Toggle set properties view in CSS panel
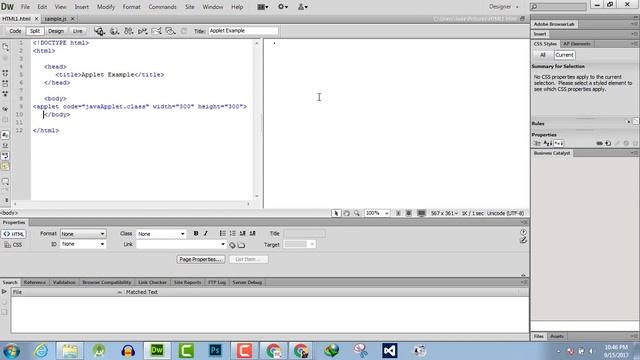Image resolution: width=640 pixels, height=360 pixels. pyautogui.click(x=559, y=143)
